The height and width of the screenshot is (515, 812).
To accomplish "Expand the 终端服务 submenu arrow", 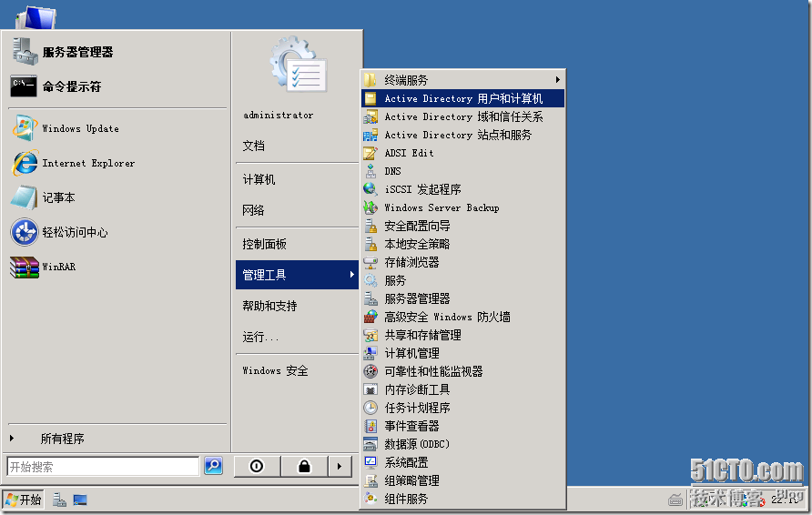I will point(558,80).
